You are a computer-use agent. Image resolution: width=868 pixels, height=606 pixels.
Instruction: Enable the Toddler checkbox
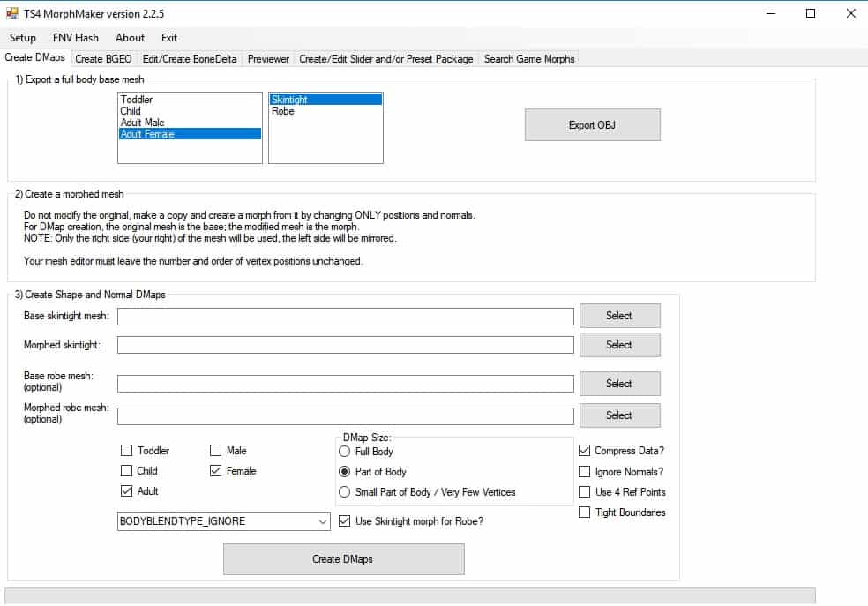(x=127, y=451)
